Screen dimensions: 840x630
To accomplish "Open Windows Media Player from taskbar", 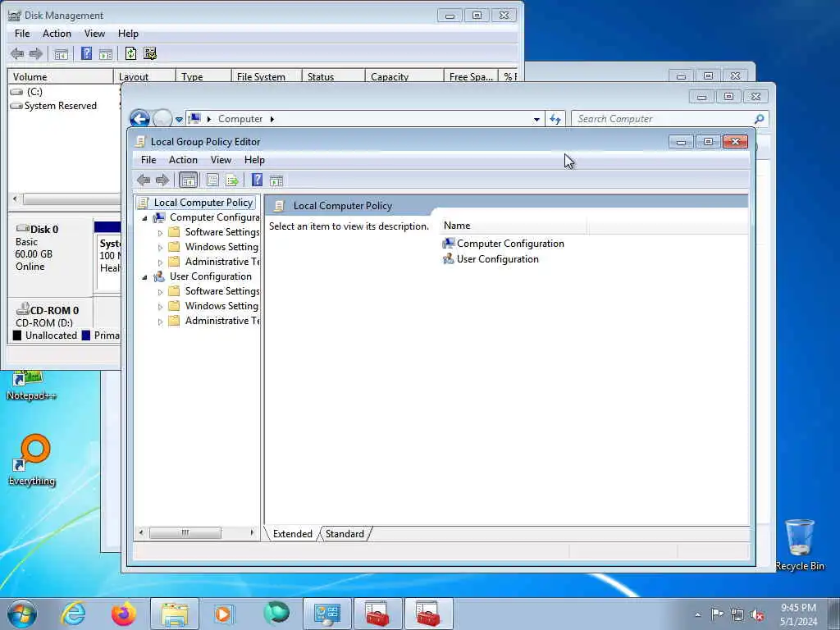I will pyautogui.click(x=223, y=614).
